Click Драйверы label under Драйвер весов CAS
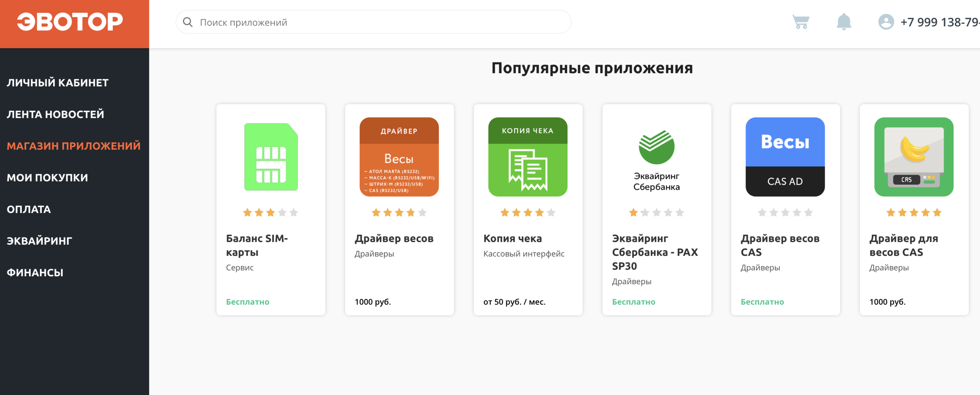980x395 pixels. pyautogui.click(x=760, y=268)
